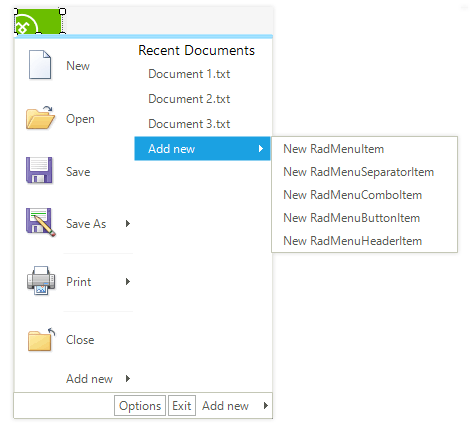Viewport: 470px width, 435px height.
Task: Open Document 2.txt from recent documents
Action: coord(189,99)
